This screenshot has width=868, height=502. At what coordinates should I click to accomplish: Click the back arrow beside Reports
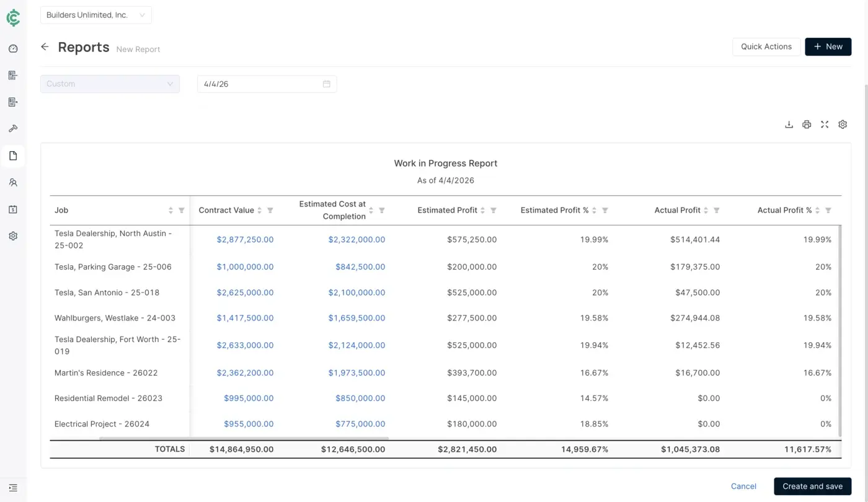[x=45, y=47]
